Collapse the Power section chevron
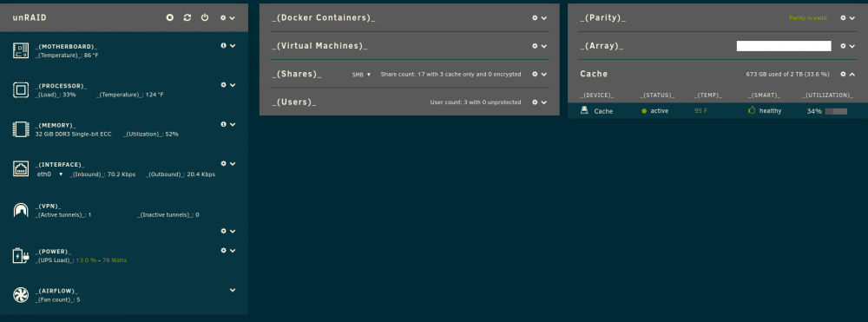This screenshot has width=868, height=322. (233, 251)
